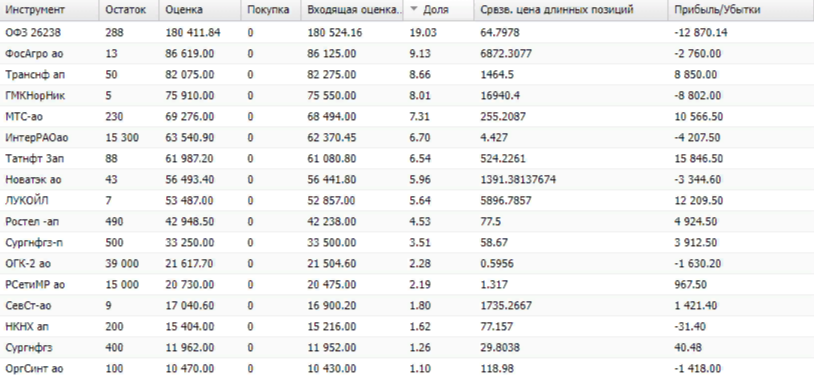The image size is (814, 376).
Task: Click the Входящая оценка column header
Action: click(352, 10)
